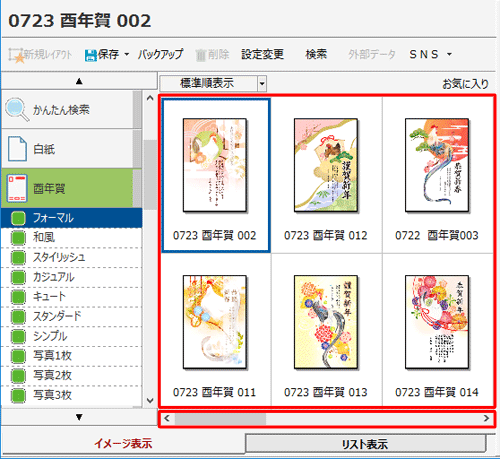Click the バックアップ button
500x459 pixels.
(x=161, y=54)
